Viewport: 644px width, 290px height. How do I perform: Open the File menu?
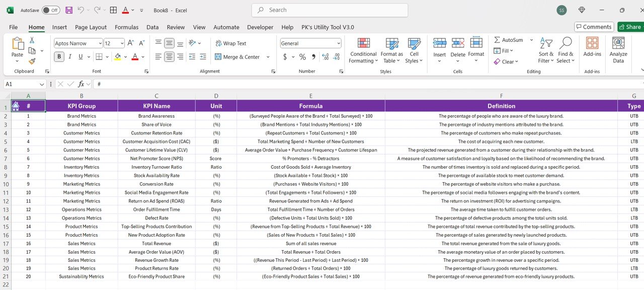[x=13, y=27]
